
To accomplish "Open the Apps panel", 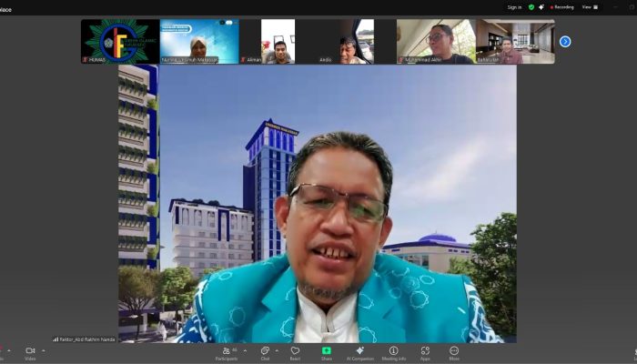I will pos(425,353).
